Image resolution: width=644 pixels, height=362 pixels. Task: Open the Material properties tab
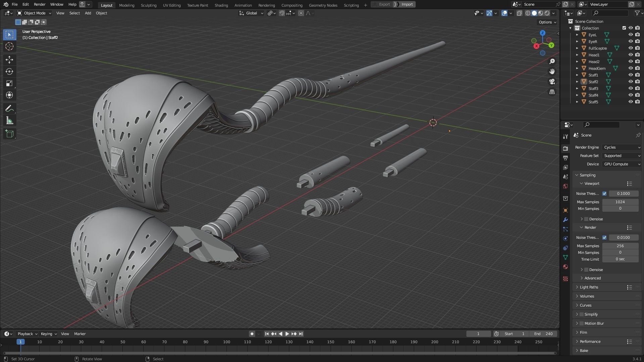coord(565,267)
